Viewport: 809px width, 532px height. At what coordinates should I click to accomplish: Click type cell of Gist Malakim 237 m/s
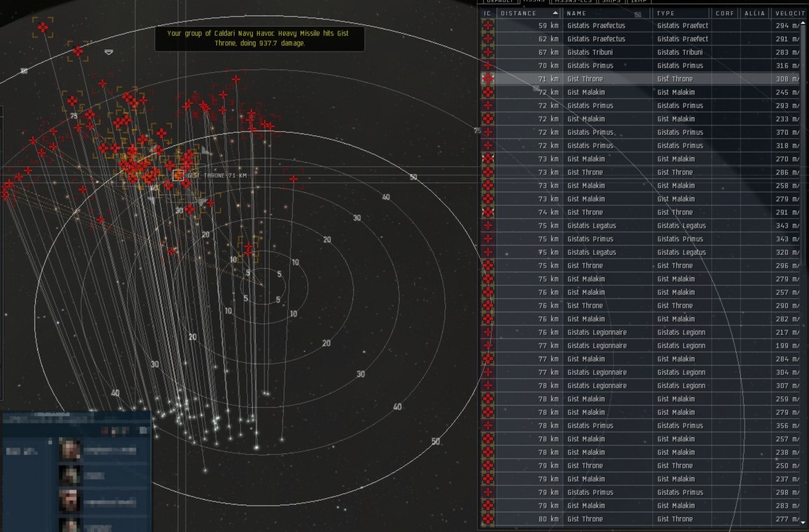coord(681,479)
